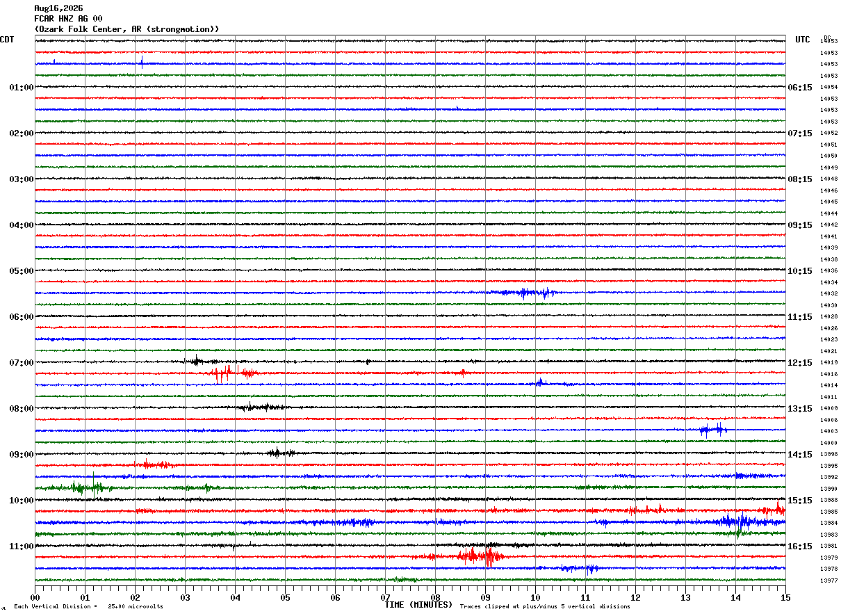The height and width of the screenshot is (616, 841).
Task: Select the FCAR HNZ AG 00 station label
Action: tap(68, 19)
